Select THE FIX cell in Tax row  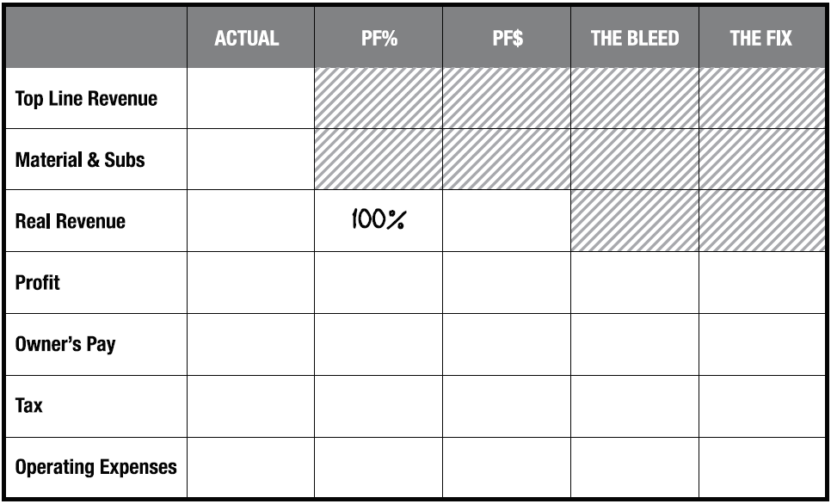pos(760,405)
